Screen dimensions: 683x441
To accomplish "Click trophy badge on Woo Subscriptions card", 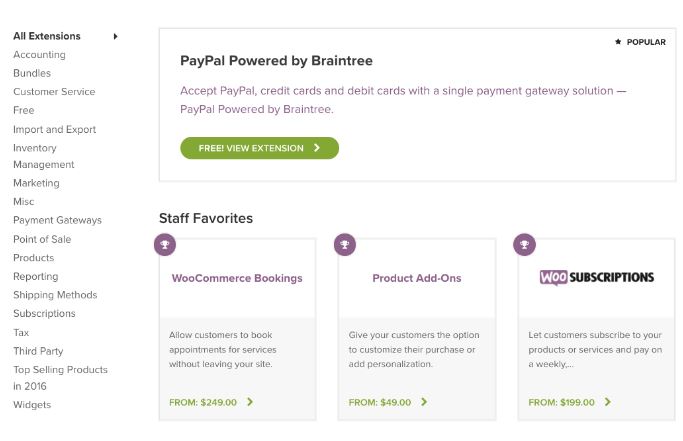I will pos(524,244).
